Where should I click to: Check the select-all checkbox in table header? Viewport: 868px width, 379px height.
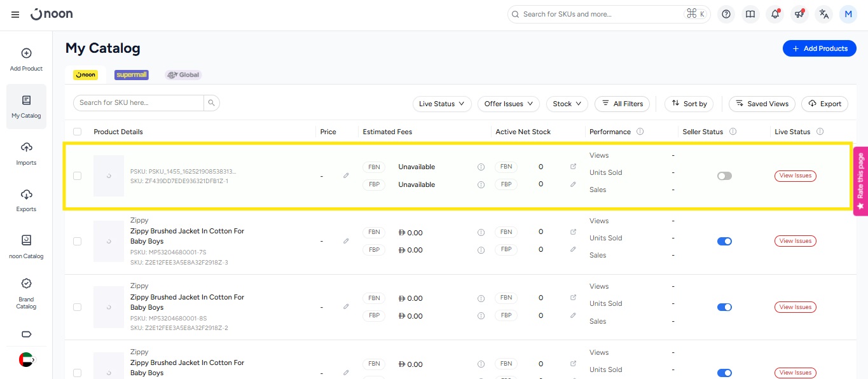tap(77, 132)
